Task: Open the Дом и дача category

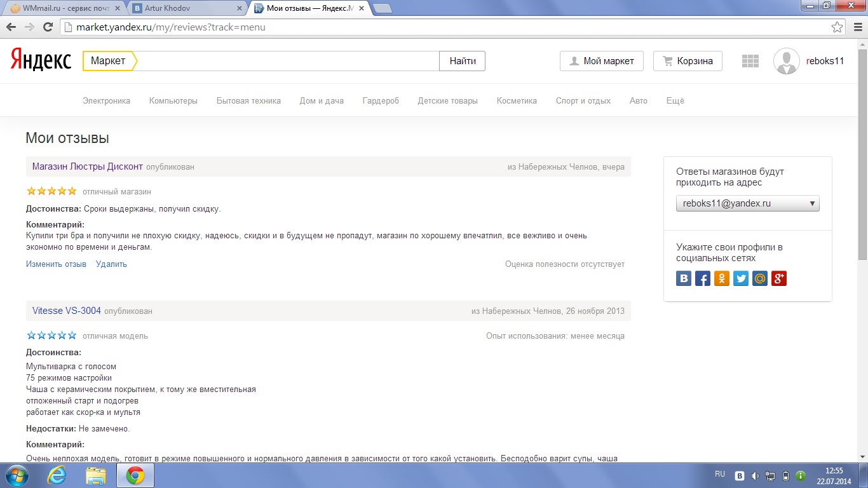Action: click(x=322, y=100)
